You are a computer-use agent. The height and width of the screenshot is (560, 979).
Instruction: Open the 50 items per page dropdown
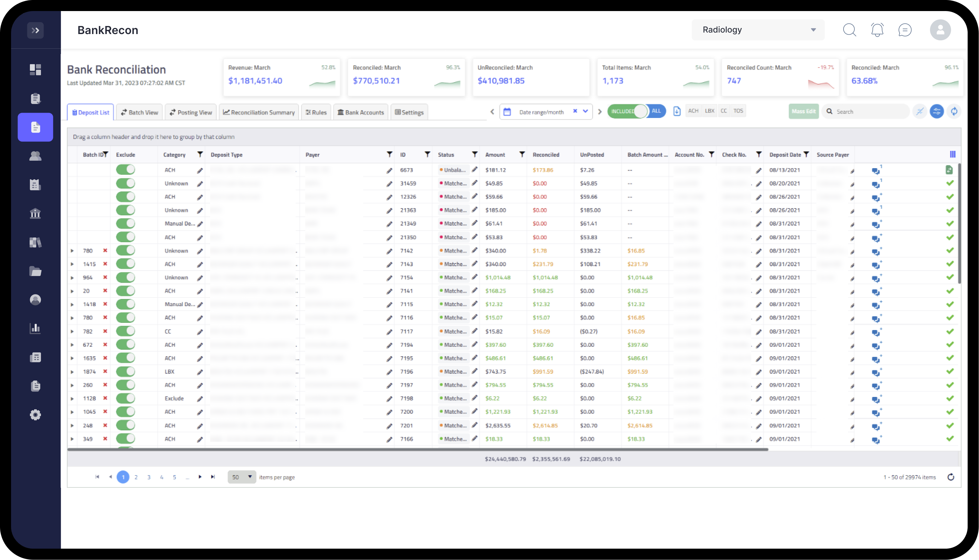tap(242, 477)
